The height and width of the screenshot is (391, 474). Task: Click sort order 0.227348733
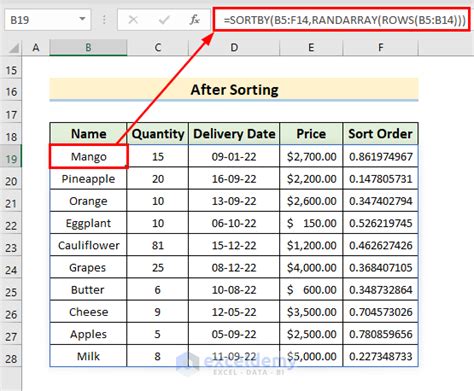pyautogui.click(x=380, y=356)
